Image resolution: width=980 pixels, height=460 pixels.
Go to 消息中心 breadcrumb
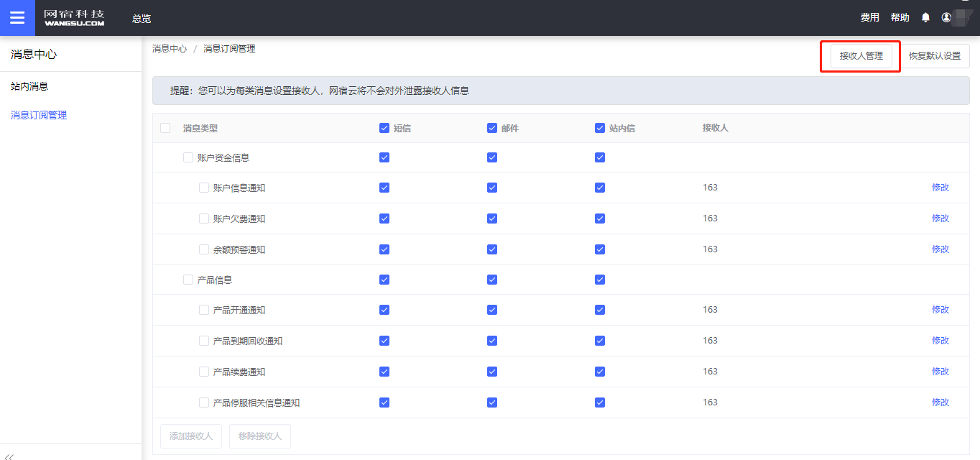pyautogui.click(x=170, y=49)
